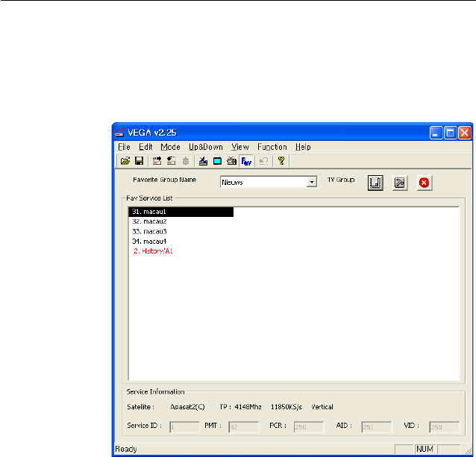
Task: Close the VEGA v2.25 window
Action: click(x=465, y=133)
